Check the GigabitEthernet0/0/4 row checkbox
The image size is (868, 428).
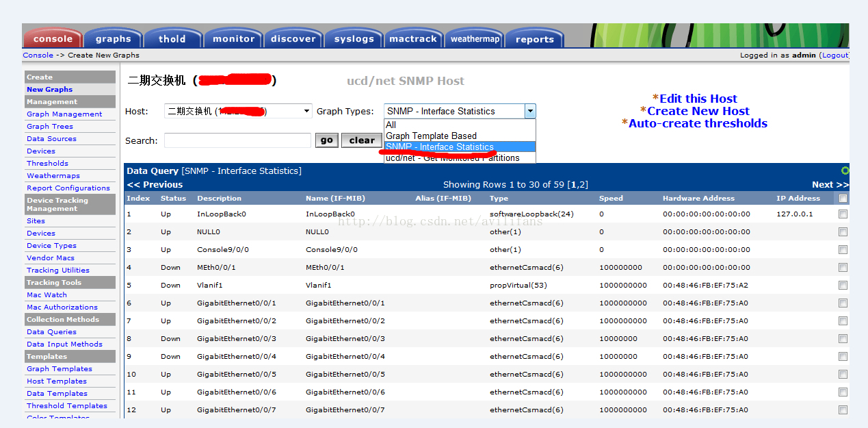[843, 356]
